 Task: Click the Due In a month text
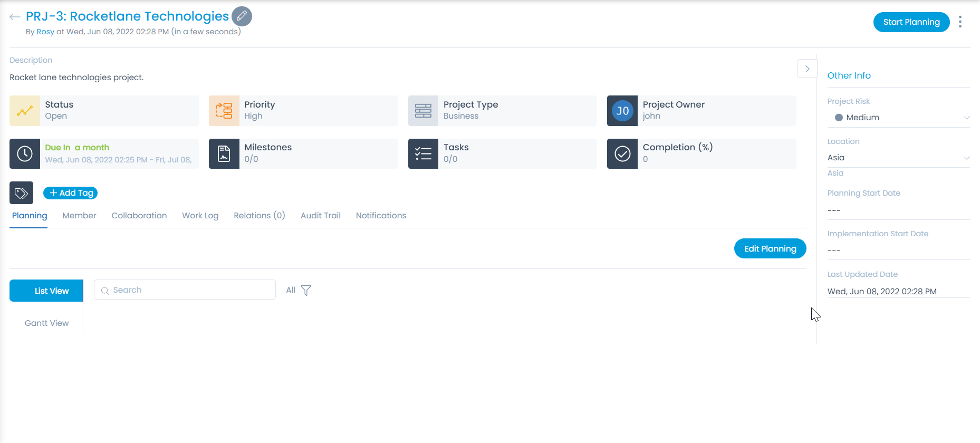[x=77, y=148]
